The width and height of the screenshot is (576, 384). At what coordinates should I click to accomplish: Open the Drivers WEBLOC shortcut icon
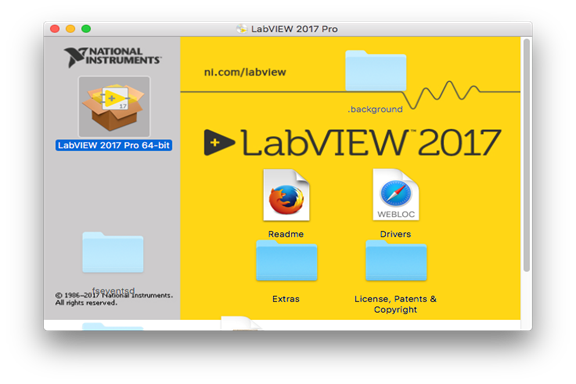coord(396,195)
